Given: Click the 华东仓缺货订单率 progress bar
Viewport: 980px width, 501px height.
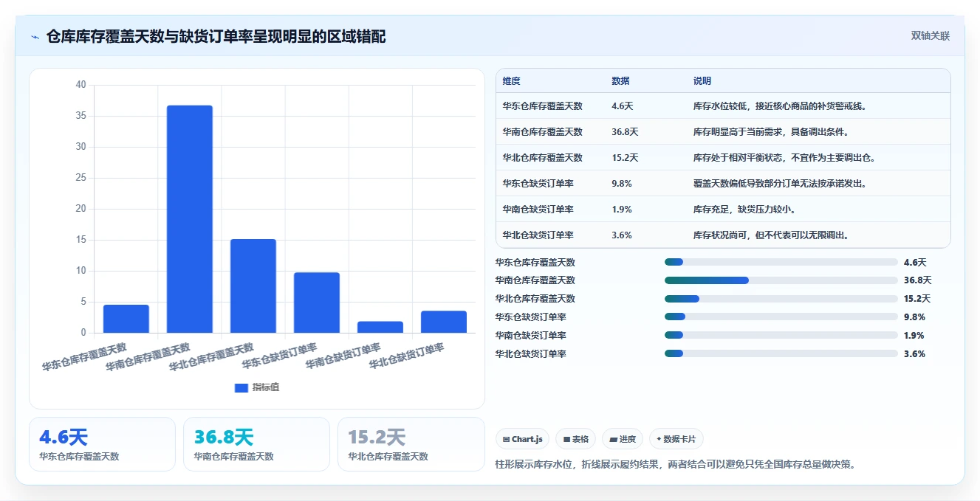Looking at the screenshot, I should coord(781,317).
